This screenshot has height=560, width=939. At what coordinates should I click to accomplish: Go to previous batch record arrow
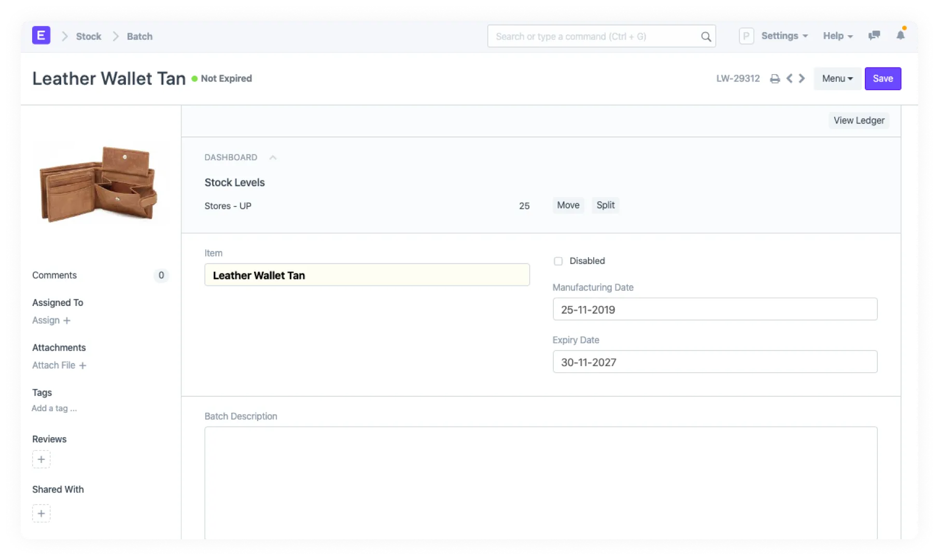(x=789, y=78)
